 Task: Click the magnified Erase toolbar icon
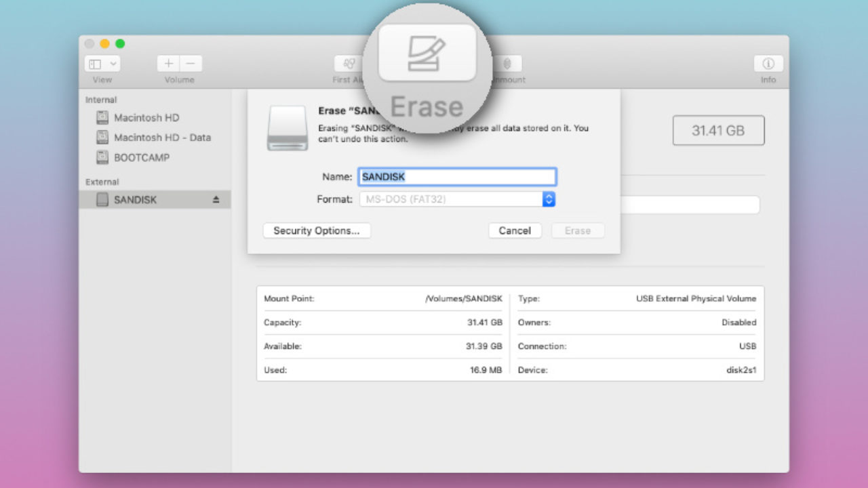pos(427,54)
